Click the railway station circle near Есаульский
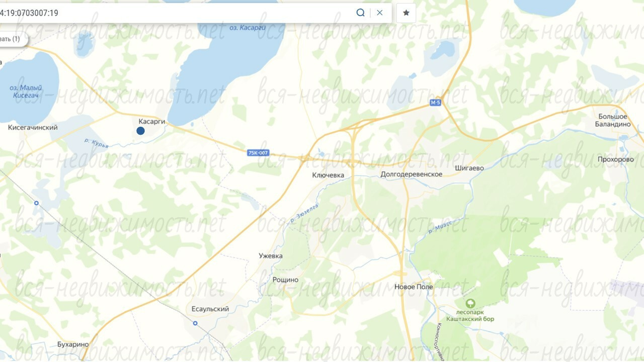The height and width of the screenshot is (362, 644). click(195, 323)
